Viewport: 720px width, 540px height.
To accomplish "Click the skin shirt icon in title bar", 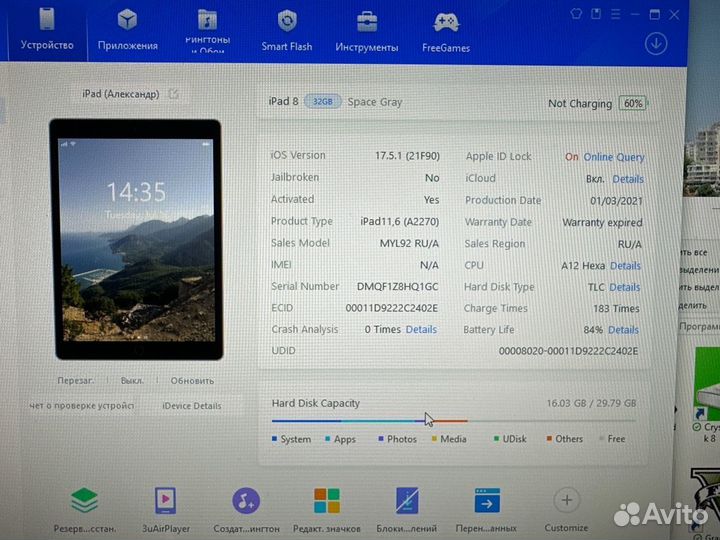I will (x=576, y=14).
